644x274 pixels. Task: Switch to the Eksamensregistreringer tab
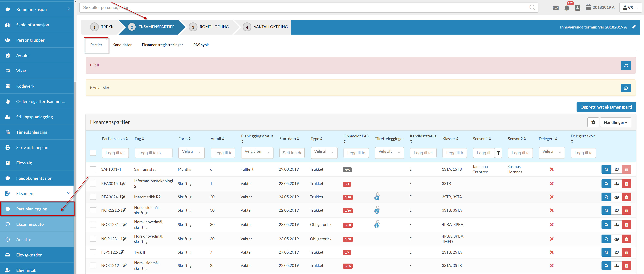[x=162, y=45]
